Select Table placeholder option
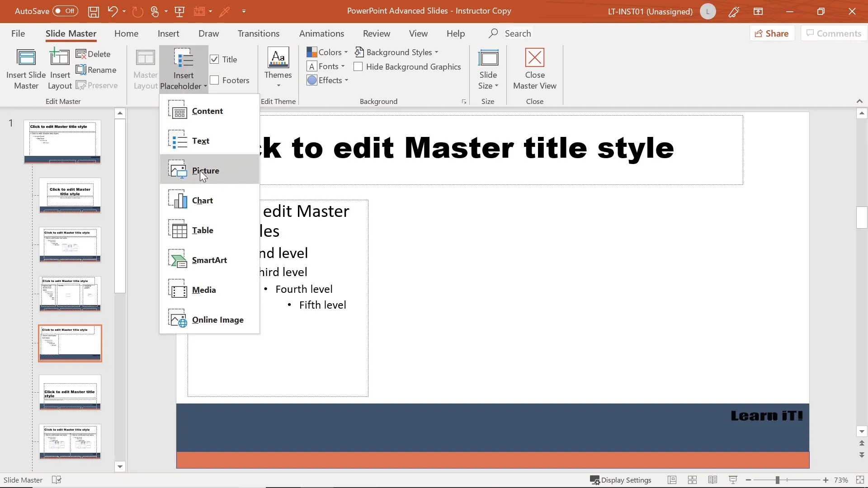 [209, 230]
